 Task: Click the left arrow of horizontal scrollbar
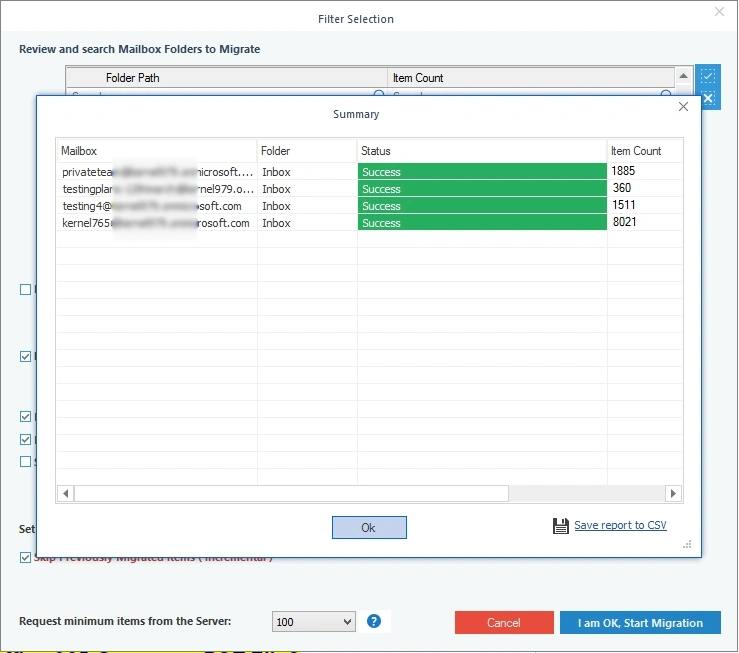(x=66, y=493)
